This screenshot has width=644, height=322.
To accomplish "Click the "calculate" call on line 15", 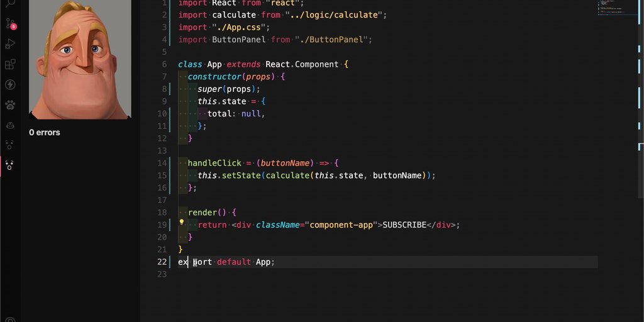I will (287, 175).
